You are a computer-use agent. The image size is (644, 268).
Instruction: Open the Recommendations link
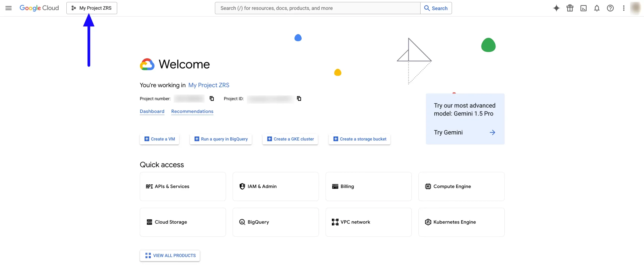[192, 111]
